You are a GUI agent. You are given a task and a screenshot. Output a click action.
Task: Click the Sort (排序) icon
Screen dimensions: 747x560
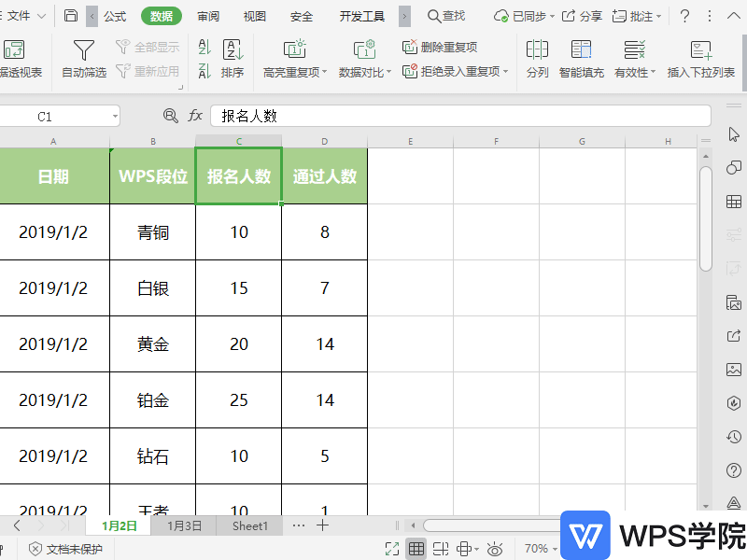pyautogui.click(x=233, y=50)
